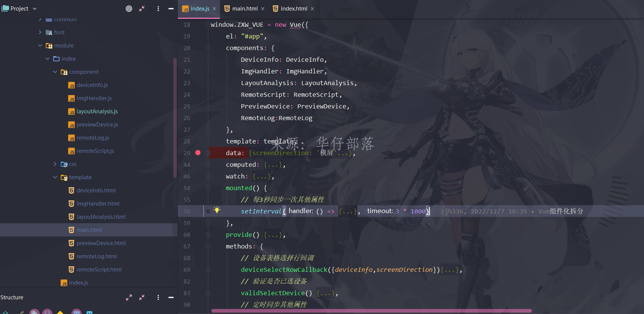Click the Select Opened File target icon

click(x=129, y=9)
